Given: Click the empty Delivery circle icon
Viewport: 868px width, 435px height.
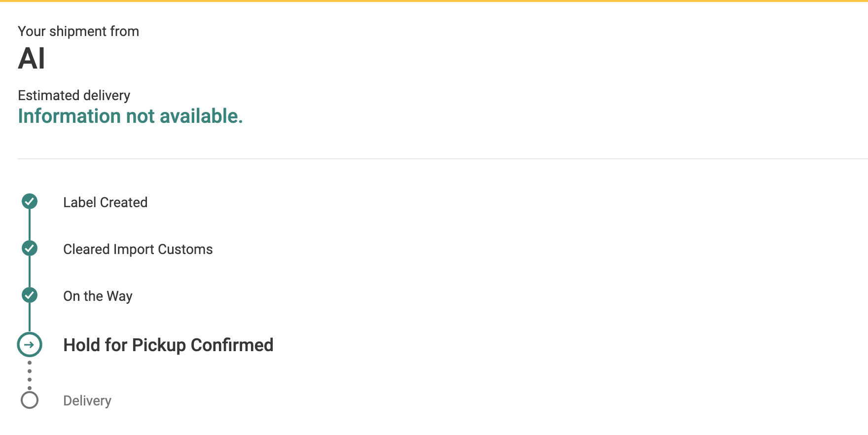Looking at the screenshot, I should (x=30, y=400).
